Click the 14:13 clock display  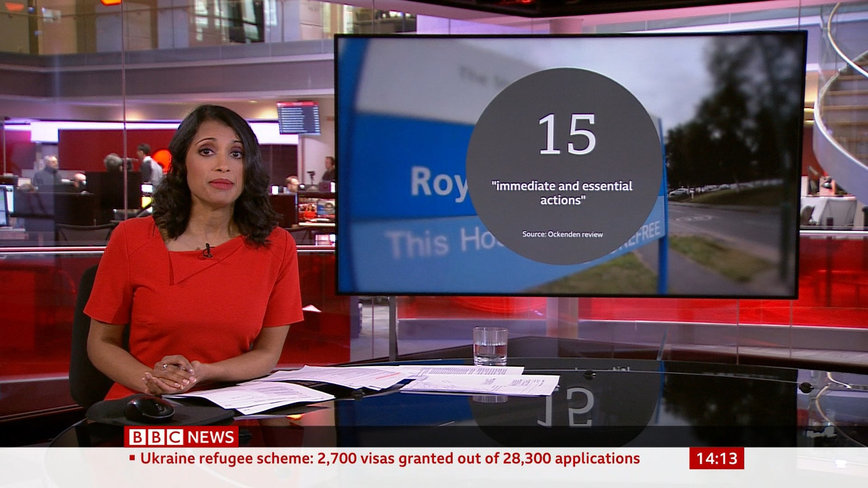(716, 459)
